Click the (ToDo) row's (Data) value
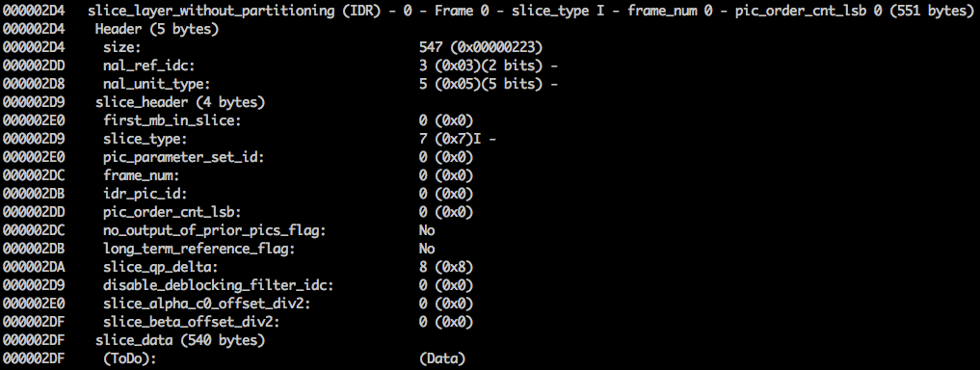This screenshot has width=980, height=370. pyautogui.click(x=442, y=358)
